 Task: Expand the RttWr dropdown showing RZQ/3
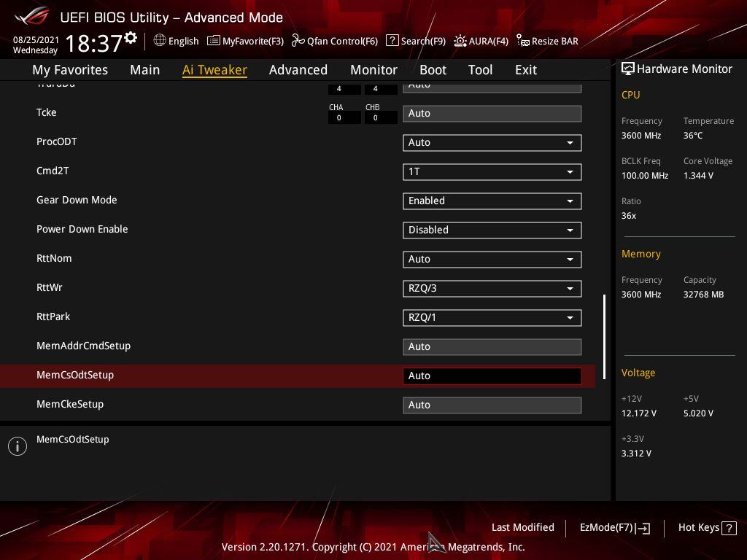click(492, 289)
